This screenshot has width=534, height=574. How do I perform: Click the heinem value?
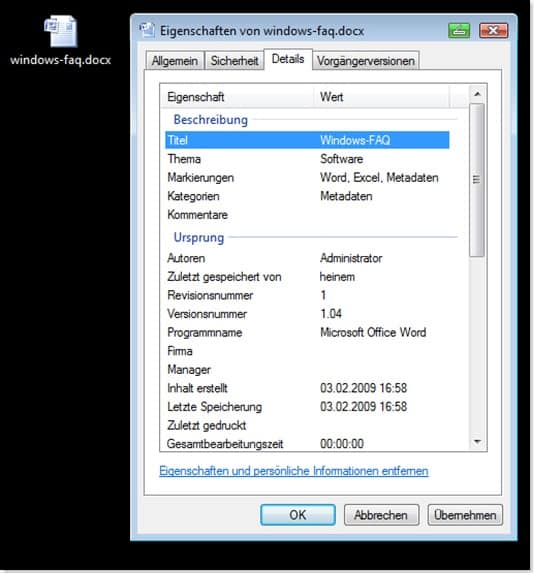click(337, 277)
